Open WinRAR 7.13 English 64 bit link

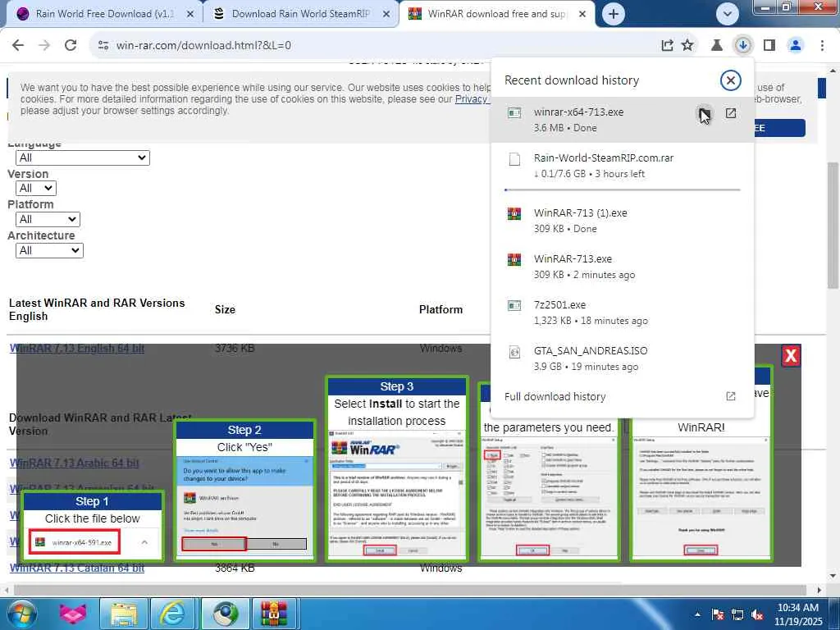[76, 348]
